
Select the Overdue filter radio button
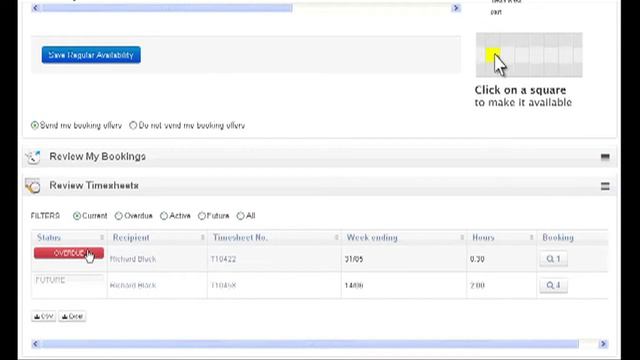118,216
